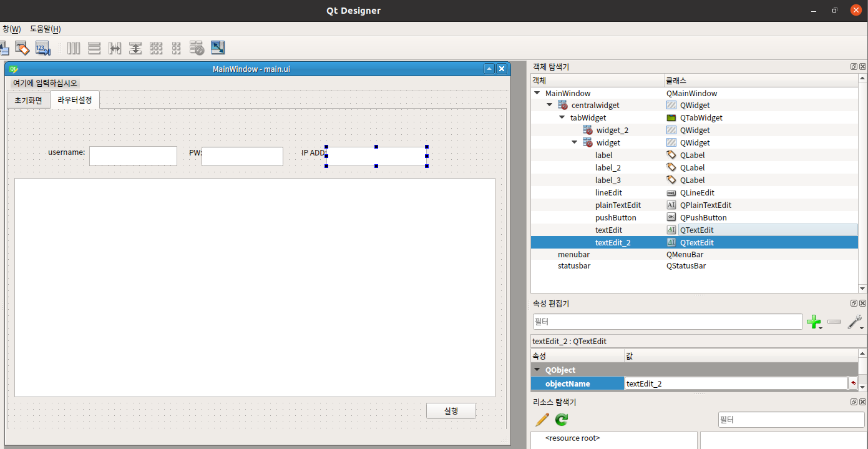Click the 클래스 column header
Viewport: 868px width, 449px height.
(761, 81)
